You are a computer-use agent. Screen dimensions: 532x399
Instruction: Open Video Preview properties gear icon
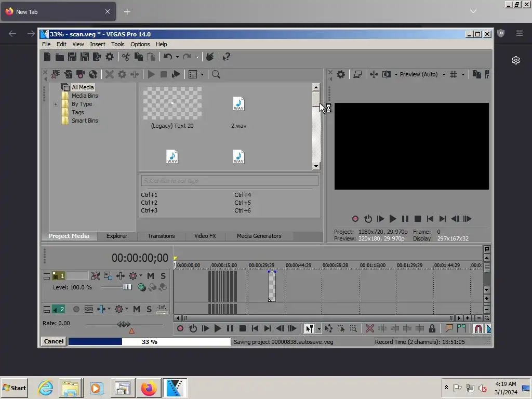[x=341, y=74]
